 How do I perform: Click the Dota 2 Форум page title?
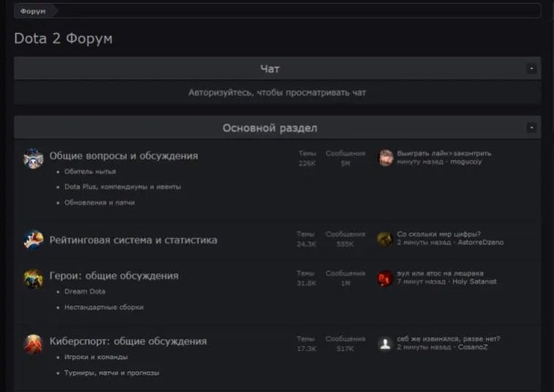63,39
